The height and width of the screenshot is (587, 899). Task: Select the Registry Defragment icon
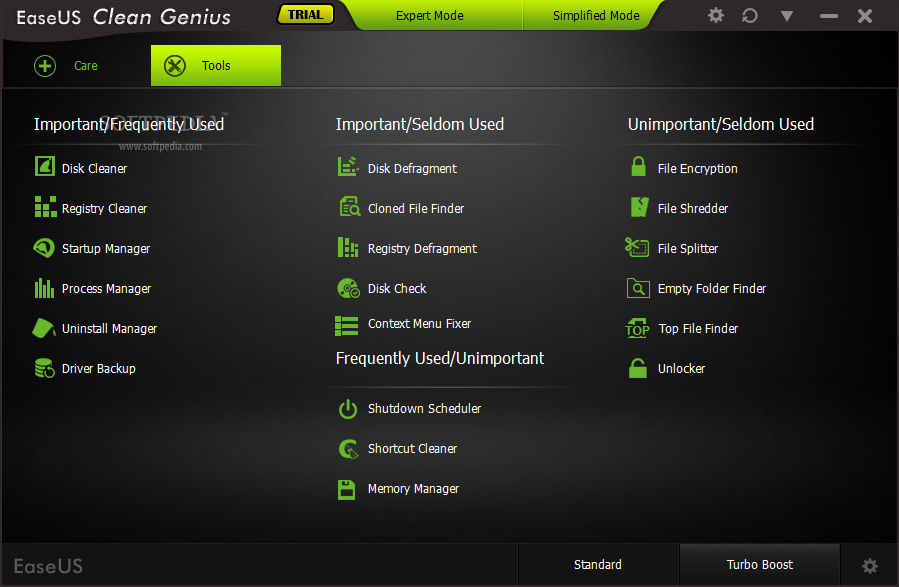(x=347, y=248)
